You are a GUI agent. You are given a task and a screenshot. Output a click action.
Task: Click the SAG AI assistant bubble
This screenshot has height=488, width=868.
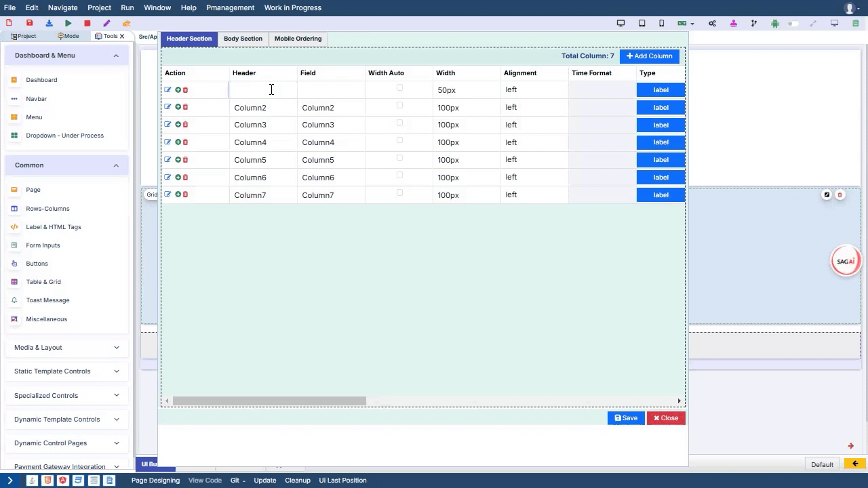point(846,261)
